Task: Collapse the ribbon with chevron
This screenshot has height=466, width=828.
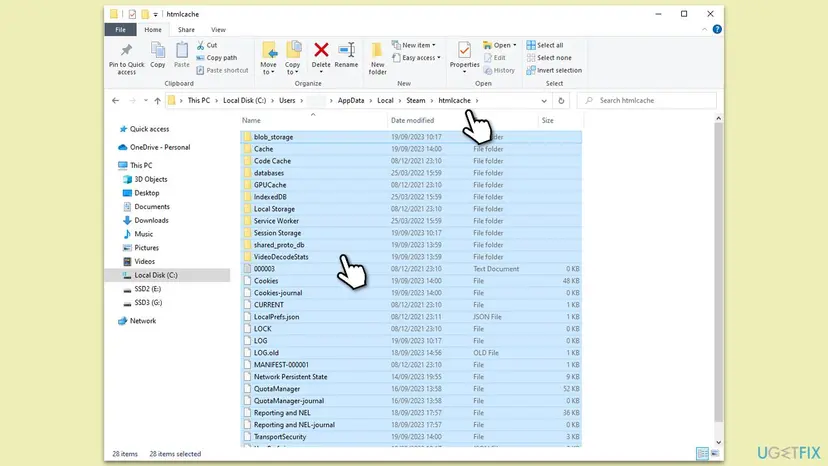Action: (x=704, y=30)
